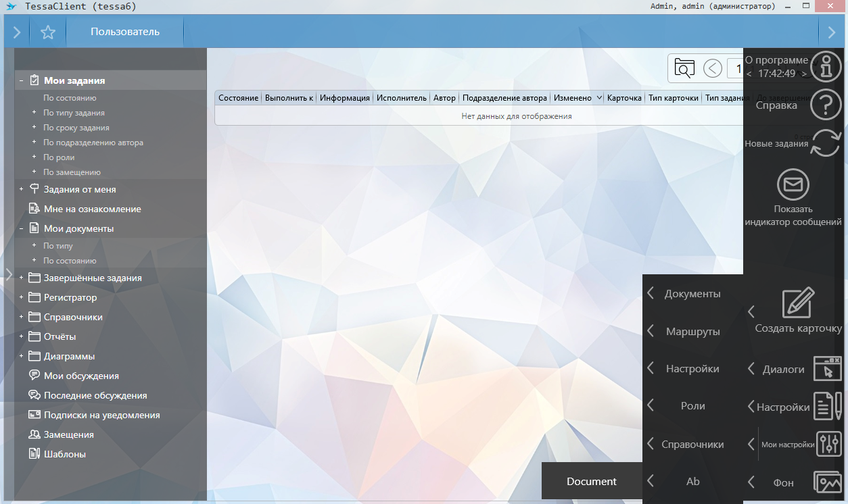Open My settings sliders icon
The image size is (848, 504).
tap(828, 444)
